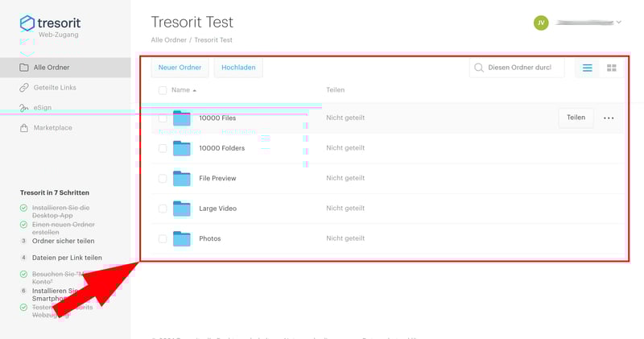Open the Photos folder name
The image size is (644, 339).
(210, 238)
